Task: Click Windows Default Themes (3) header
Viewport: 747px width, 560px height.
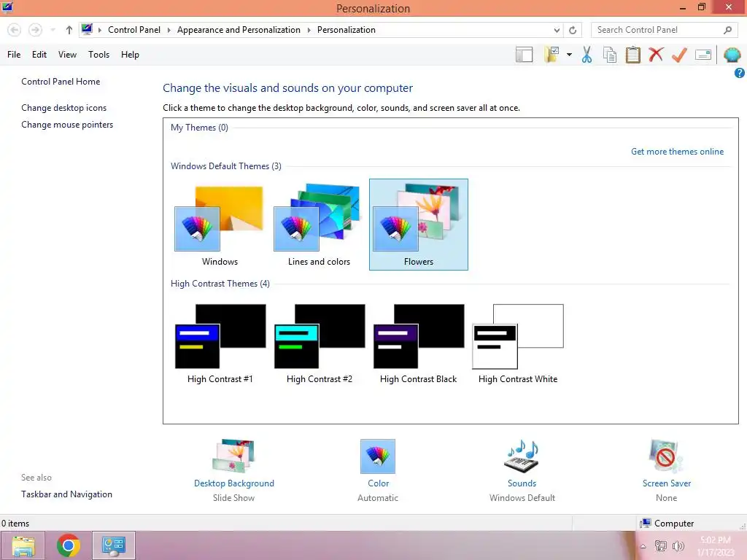Action: 226,166
